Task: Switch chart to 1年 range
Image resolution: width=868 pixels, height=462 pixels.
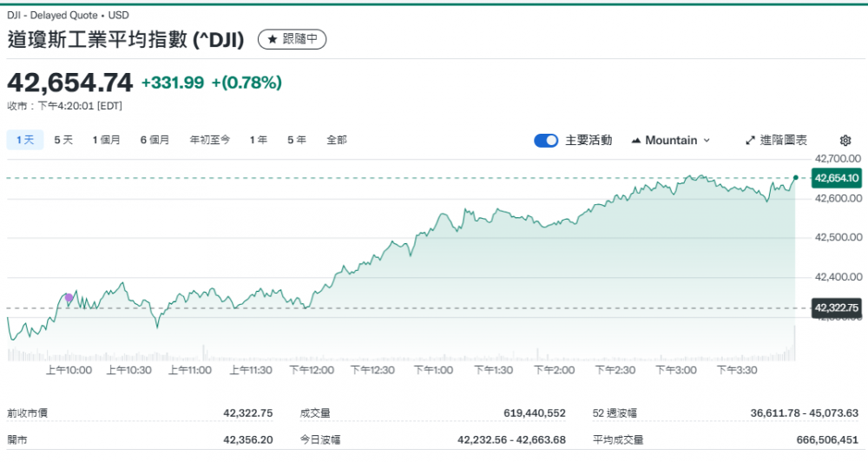Action: coord(259,140)
